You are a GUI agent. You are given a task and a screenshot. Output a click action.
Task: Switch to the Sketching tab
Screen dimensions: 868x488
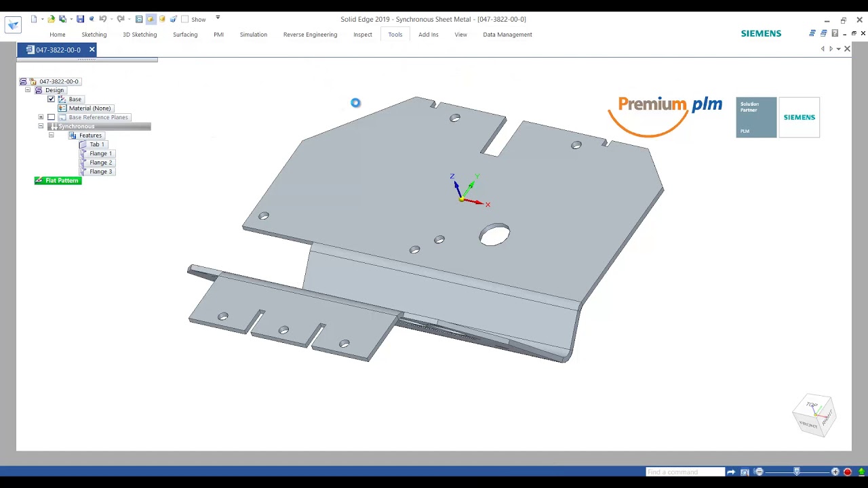tap(94, 35)
